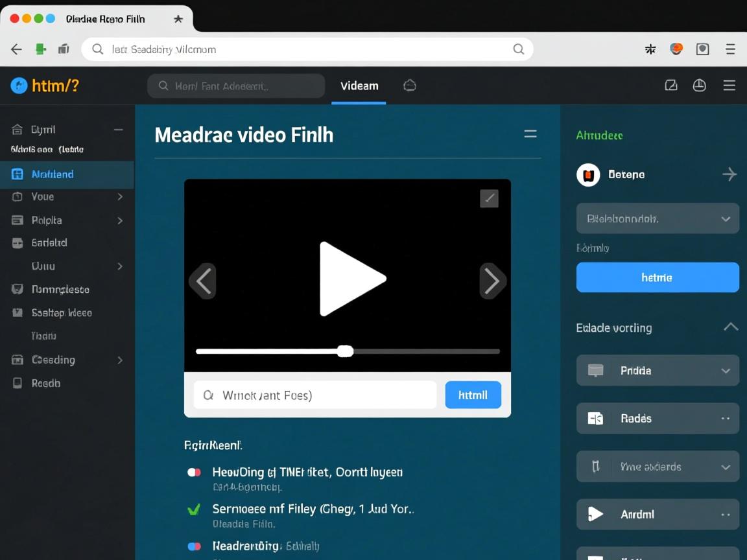Click the clock icon in the app header

click(699, 86)
